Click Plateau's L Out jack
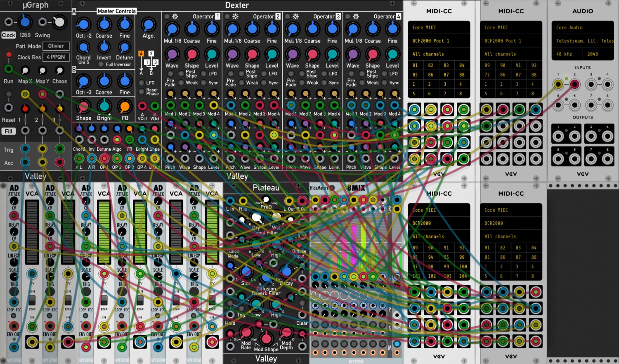619x364 pixels. (x=289, y=201)
